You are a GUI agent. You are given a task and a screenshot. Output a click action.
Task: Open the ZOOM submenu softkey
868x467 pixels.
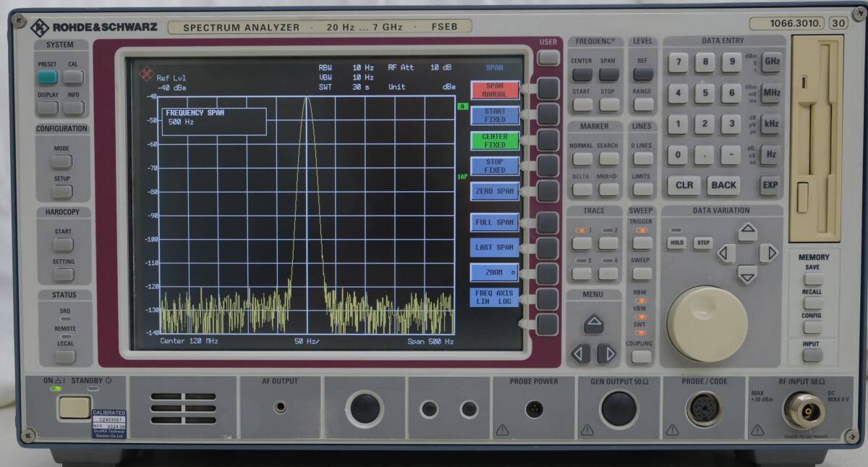pos(495,273)
